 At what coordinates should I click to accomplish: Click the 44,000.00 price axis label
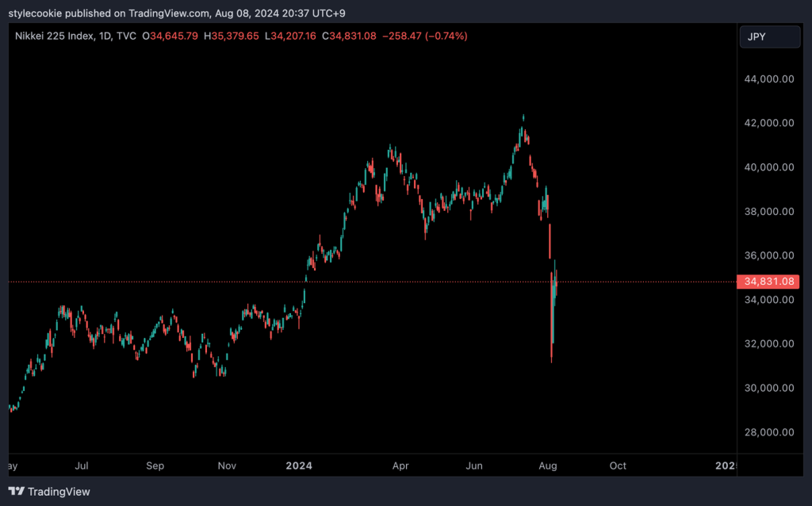(768, 79)
